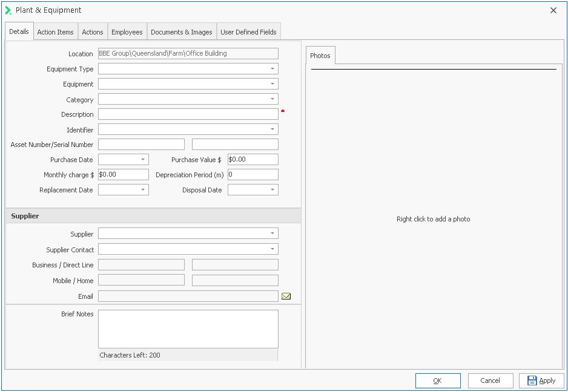
Task: Close the Plant & Equipment dialog
Action: click(553, 10)
